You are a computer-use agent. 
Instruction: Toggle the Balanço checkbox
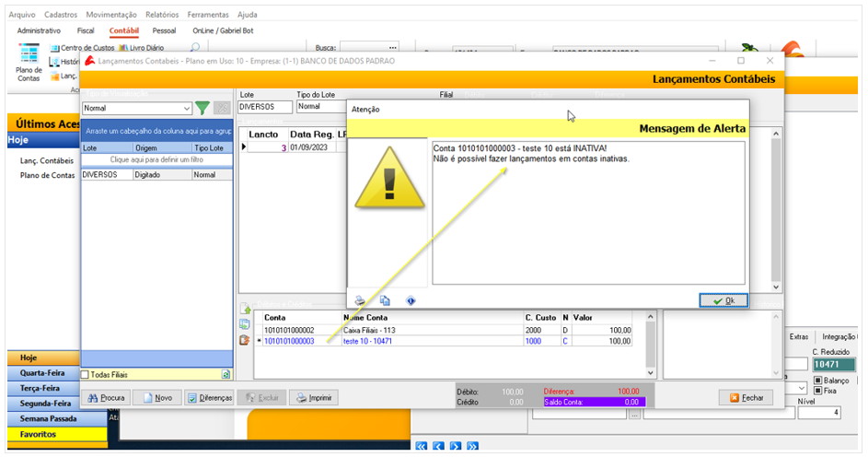817,381
